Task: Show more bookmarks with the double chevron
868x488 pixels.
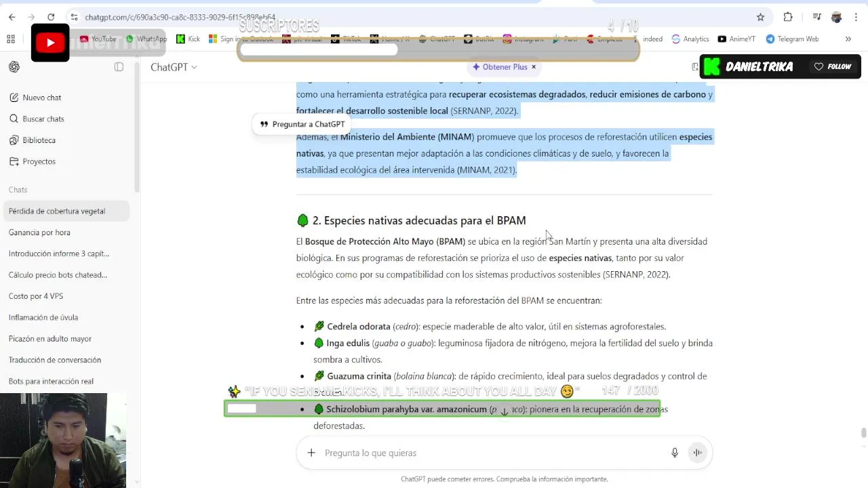Action: pyautogui.click(x=848, y=39)
